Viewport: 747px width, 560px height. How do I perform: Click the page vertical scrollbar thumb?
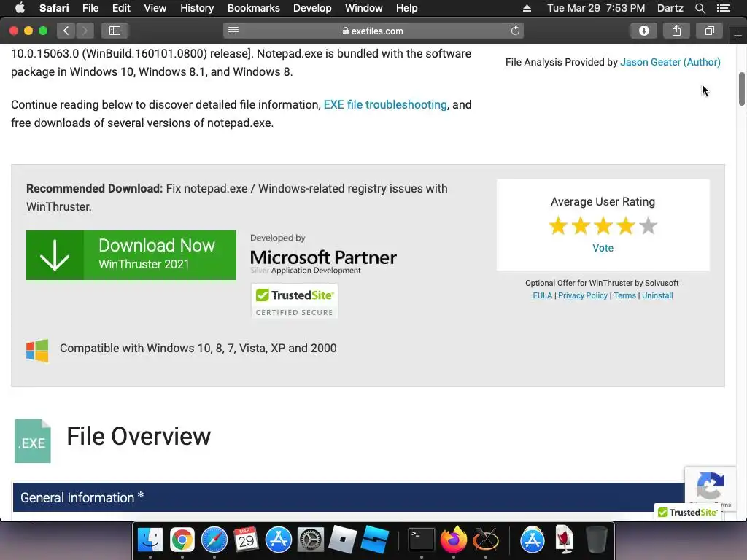pos(742,89)
